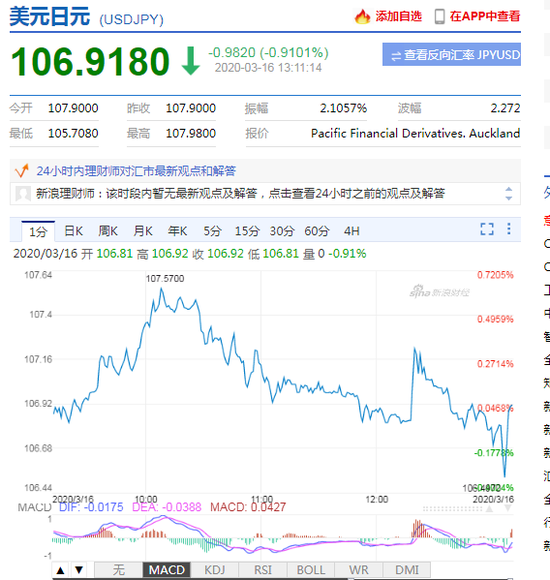This screenshot has height=580, width=550.
Task: Select the 1分 chart tab
Action: point(38,232)
